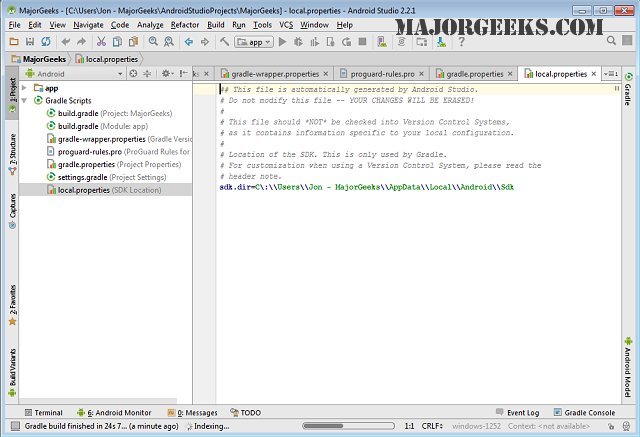
Task: Open the Refactor menu
Action: pos(184,25)
